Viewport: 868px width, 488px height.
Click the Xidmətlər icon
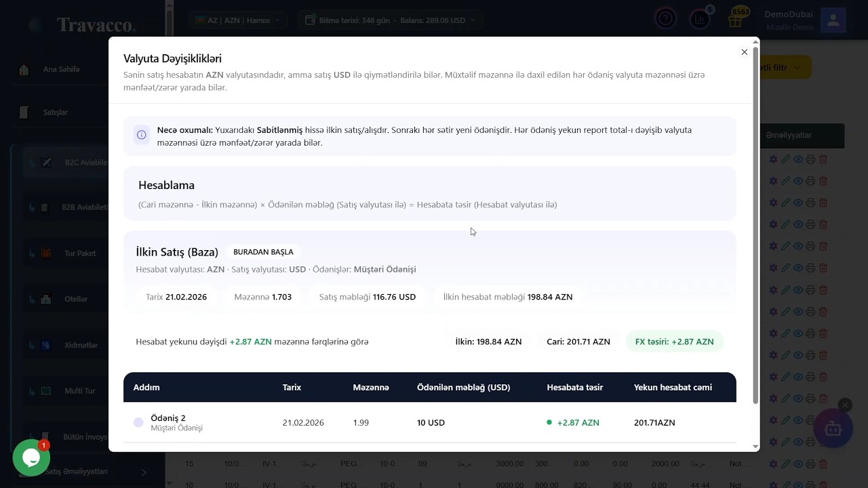pos(46,345)
